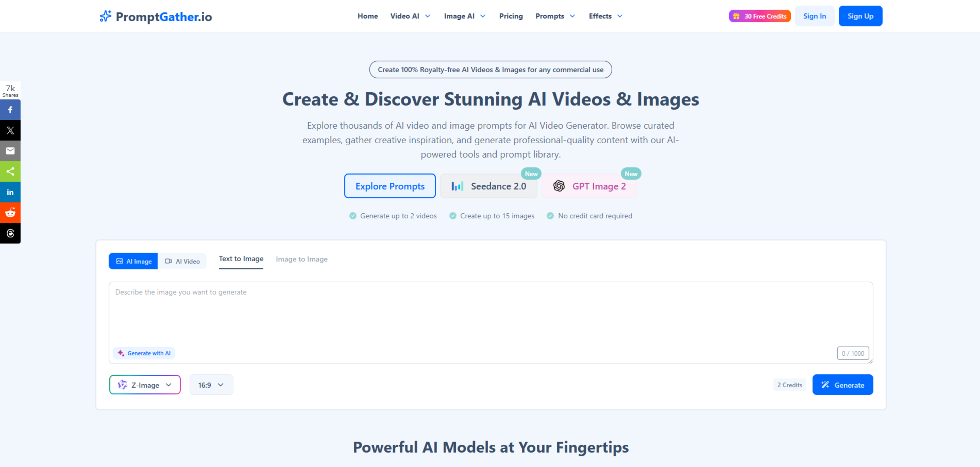
Task: Click the 7k Shares counter
Action: coord(10,91)
